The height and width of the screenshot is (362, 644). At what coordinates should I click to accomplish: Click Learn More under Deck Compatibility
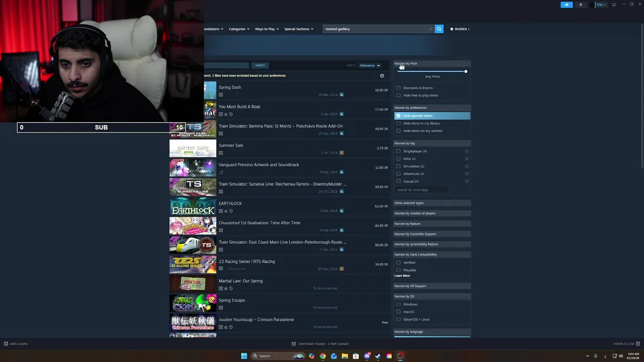(x=402, y=276)
